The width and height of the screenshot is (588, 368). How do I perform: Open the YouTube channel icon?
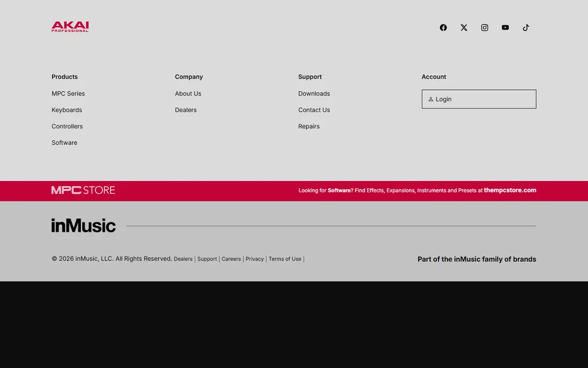coord(505,27)
